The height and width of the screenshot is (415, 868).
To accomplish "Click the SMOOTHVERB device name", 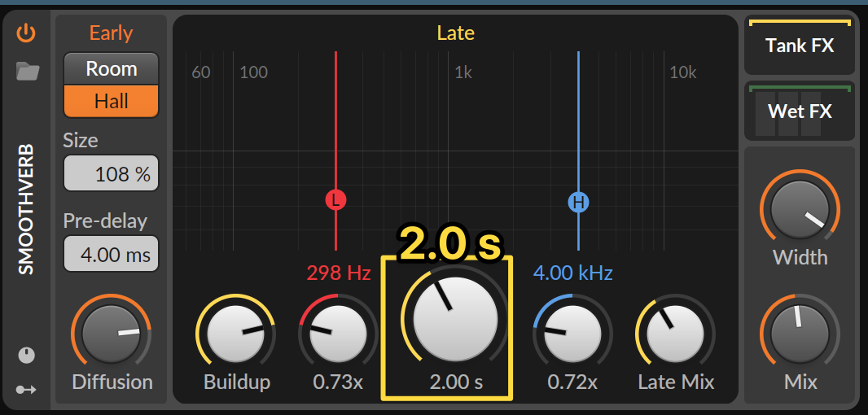I will pos(26,210).
